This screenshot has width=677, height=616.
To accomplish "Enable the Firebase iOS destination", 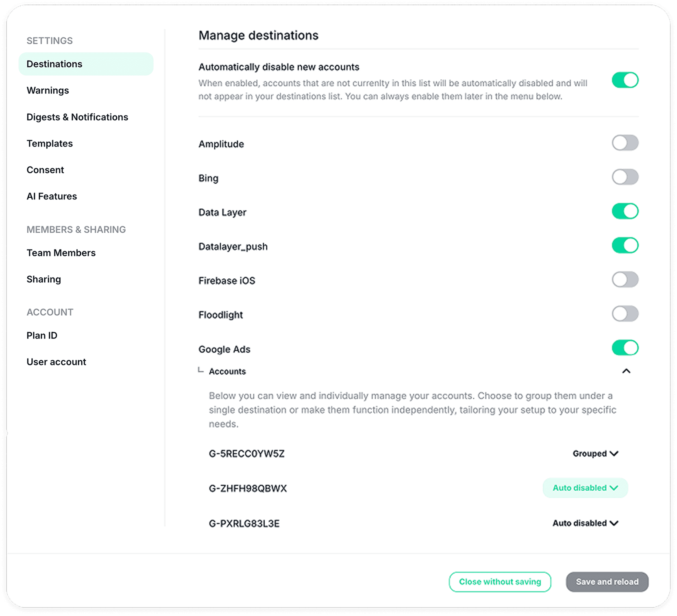I will [x=625, y=280].
